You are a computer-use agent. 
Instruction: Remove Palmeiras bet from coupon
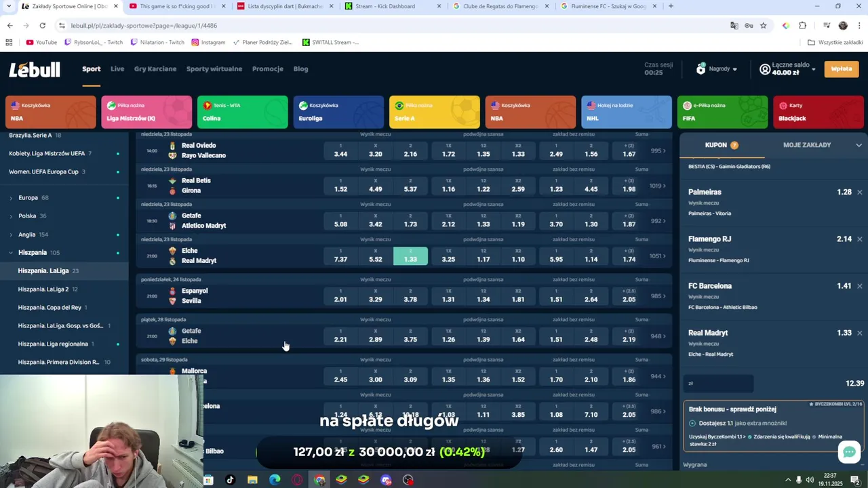pyautogui.click(x=859, y=192)
